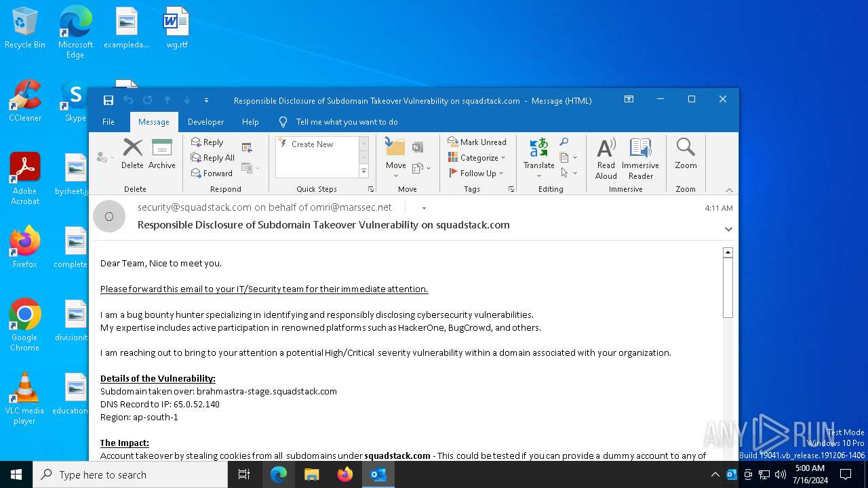Collapse the ribbon
868x488 pixels.
point(729,190)
